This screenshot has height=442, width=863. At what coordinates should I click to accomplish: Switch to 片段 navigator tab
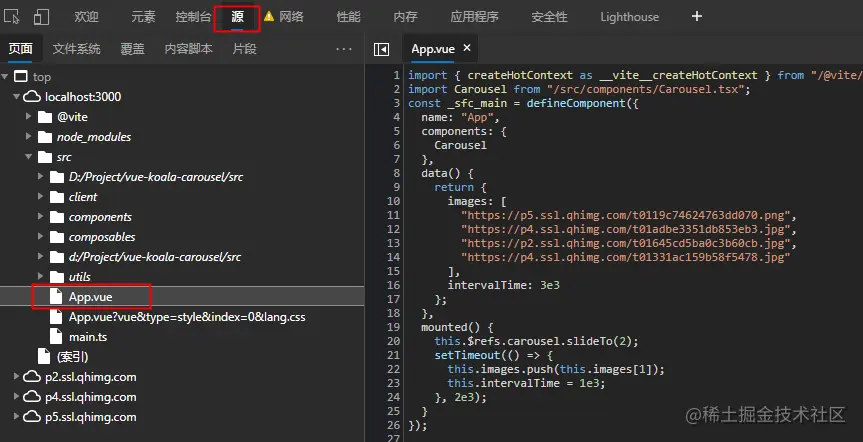(x=244, y=49)
